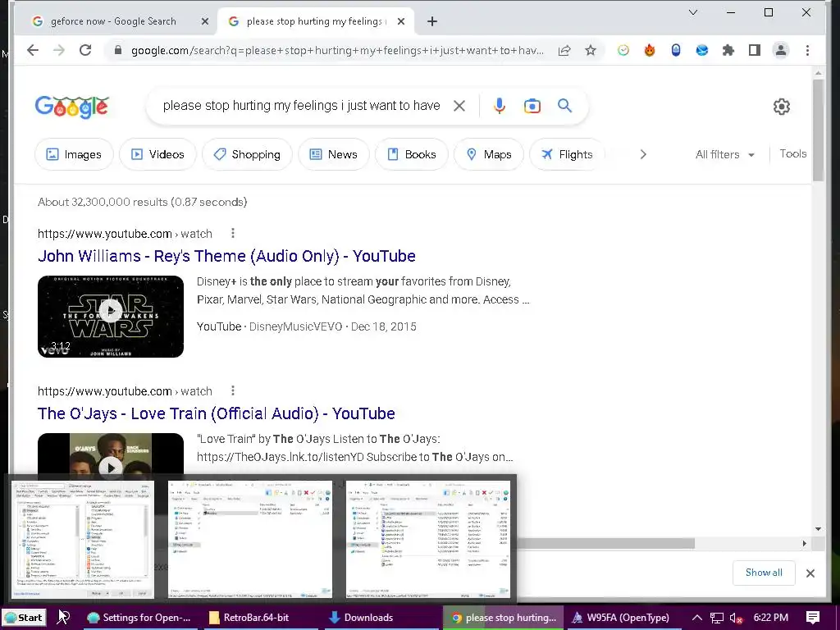This screenshot has width=840, height=630.
Task: Bookmark this page with the star icon
Action: (591, 50)
